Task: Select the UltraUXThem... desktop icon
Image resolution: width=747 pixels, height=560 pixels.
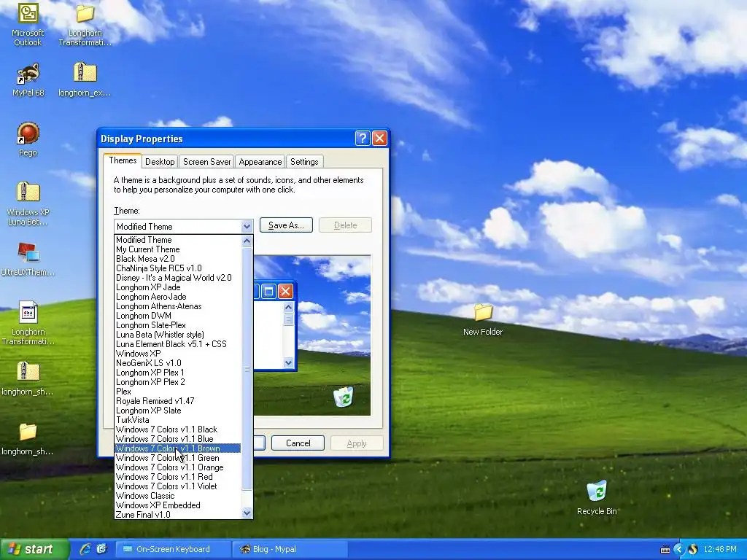Action: coord(28,259)
